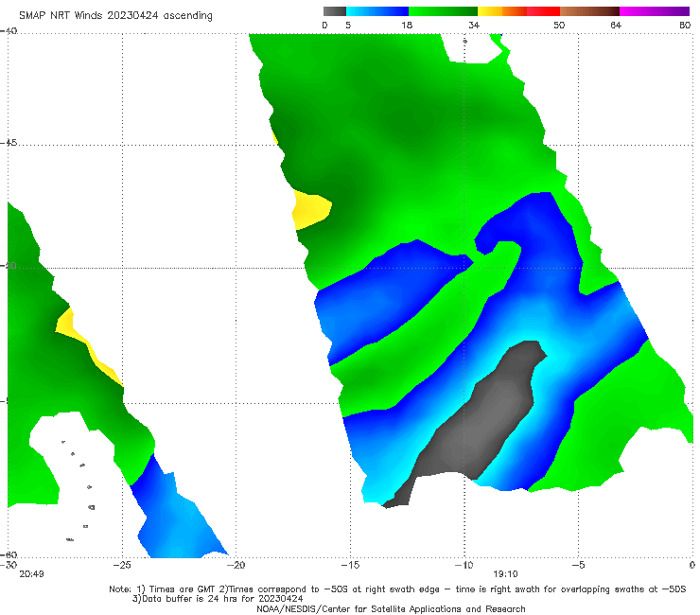
Task: Click the latitude axis label '-60'
Action: coord(9,554)
